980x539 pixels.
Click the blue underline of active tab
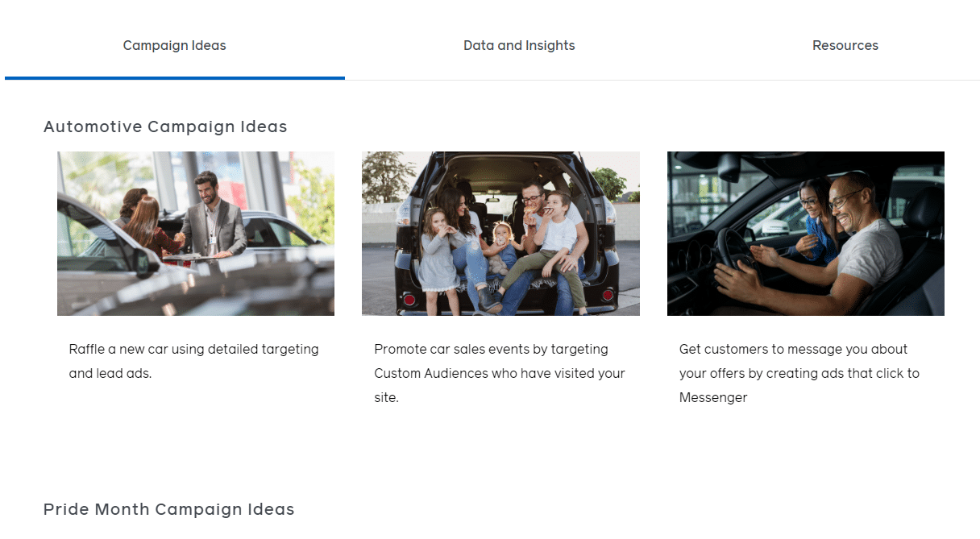[174, 78]
